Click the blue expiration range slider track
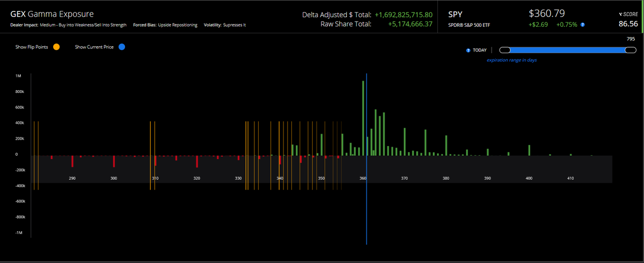Viewport: 644px width, 263px height. click(x=567, y=50)
